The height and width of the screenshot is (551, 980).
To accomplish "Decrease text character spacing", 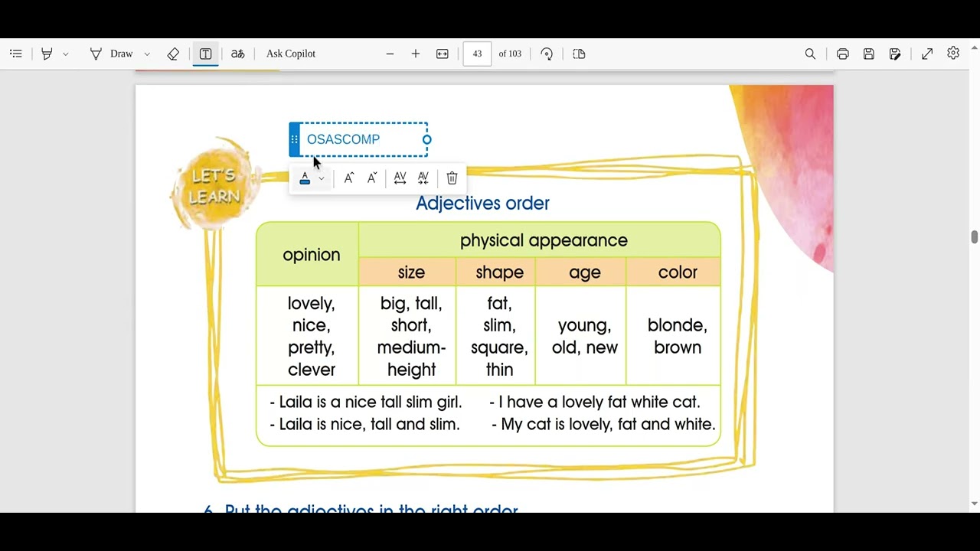I will pyautogui.click(x=423, y=178).
